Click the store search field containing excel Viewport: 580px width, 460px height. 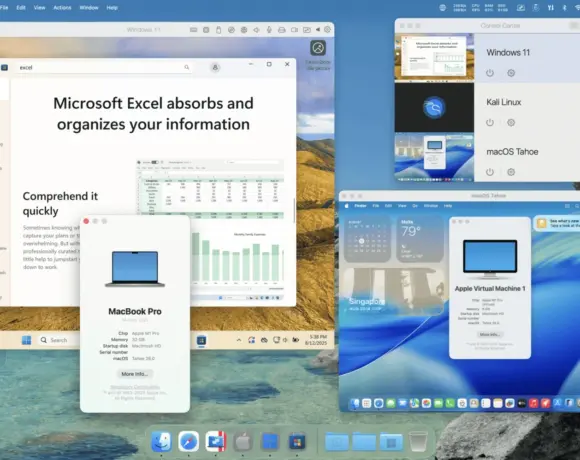tap(103, 67)
